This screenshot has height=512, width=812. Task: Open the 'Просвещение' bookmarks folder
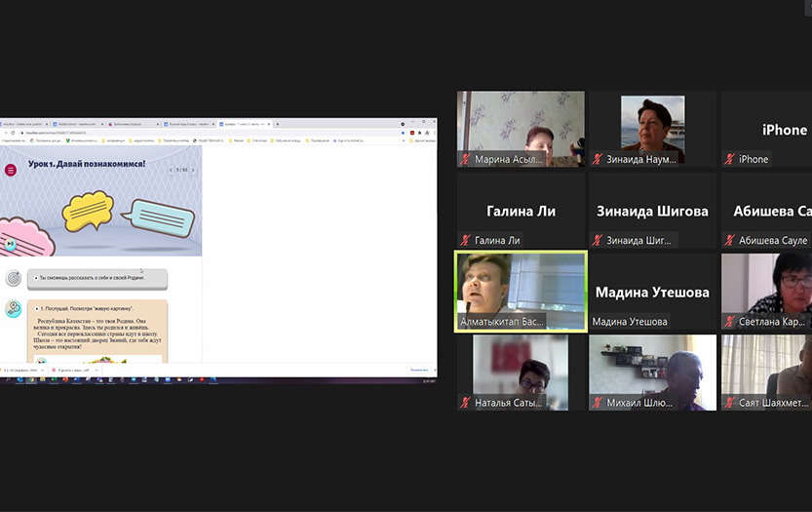point(317,140)
